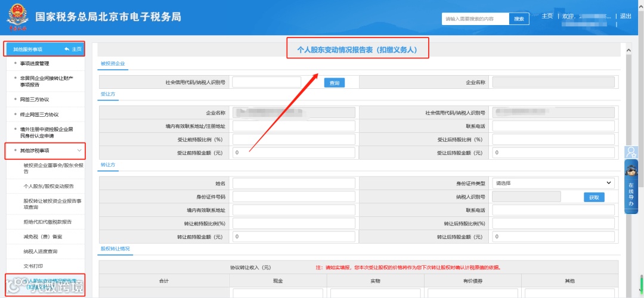The image size is (644, 298).
Task: Select 减免税（费）备案 submenu
Action: click(x=43, y=237)
